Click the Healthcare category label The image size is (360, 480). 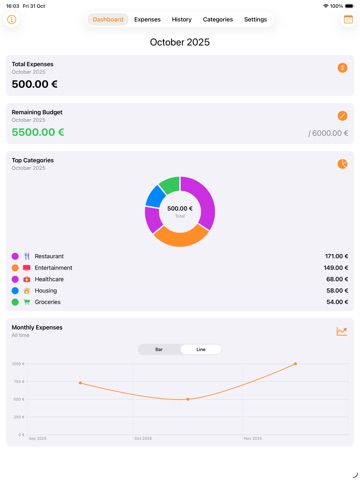click(49, 279)
